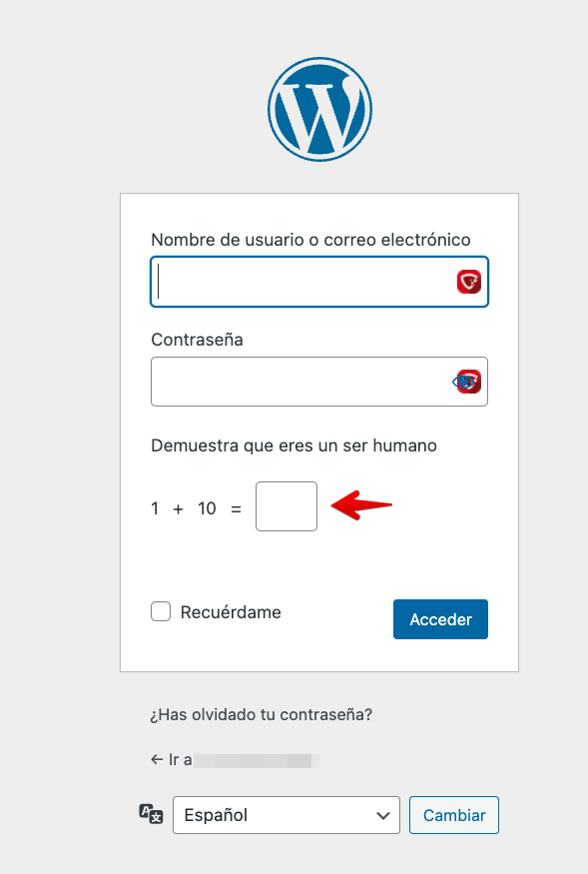The height and width of the screenshot is (874, 588).
Task: Check the Recuérdame checkbox
Action: 161,611
